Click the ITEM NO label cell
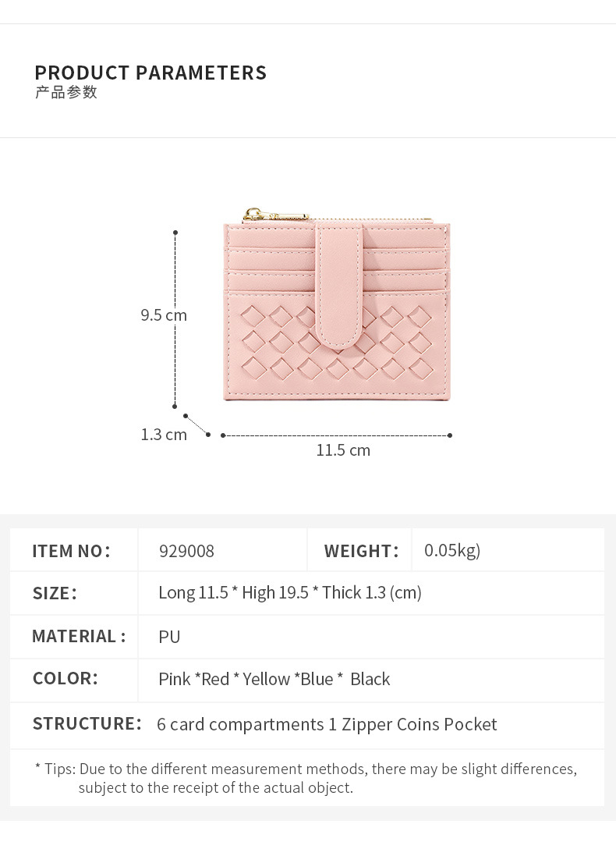616x849 pixels. click(x=72, y=551)
